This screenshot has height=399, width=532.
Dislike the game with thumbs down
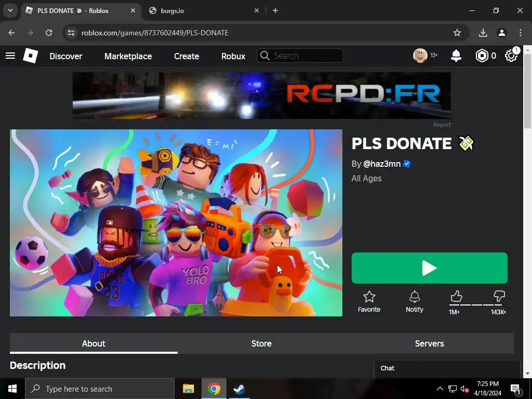[499, 297]
